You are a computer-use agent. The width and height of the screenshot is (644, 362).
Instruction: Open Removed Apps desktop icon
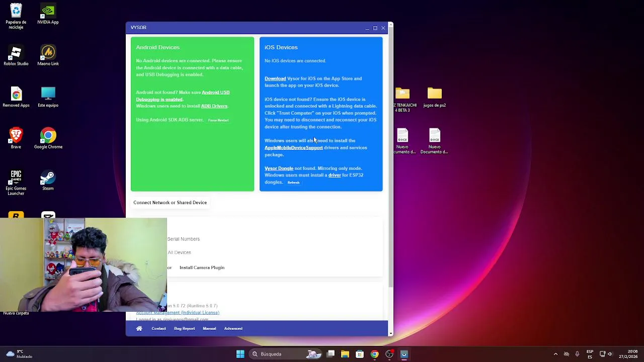[16, 98]
